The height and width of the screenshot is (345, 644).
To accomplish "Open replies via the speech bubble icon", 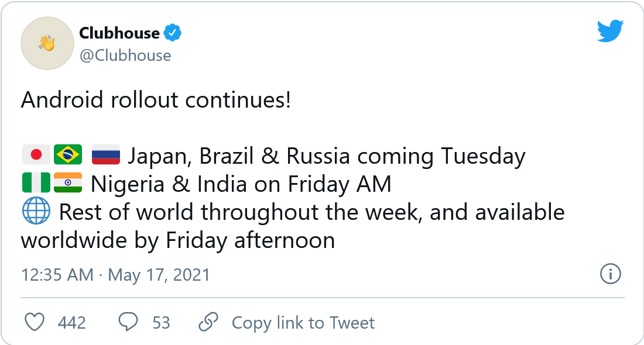I will (128, 322).
